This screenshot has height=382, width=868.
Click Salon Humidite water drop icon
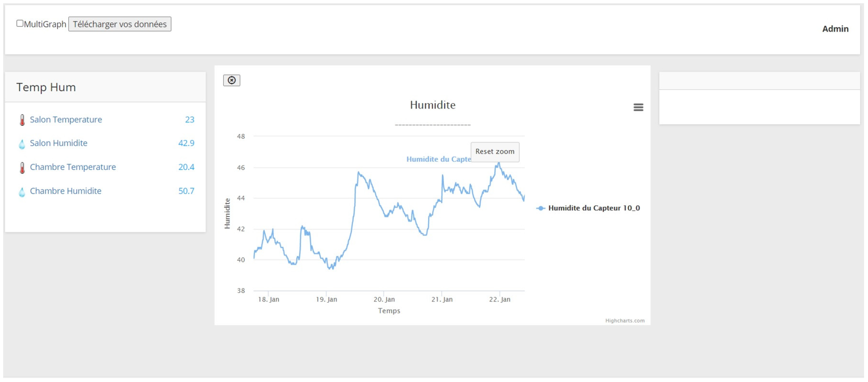22,144
